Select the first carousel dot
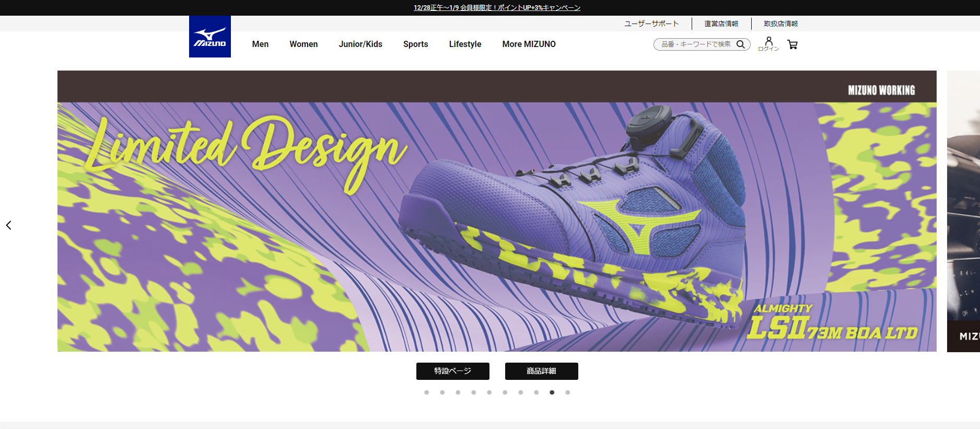The width and height of the screenshot is (980, 429). tap(427, 392)
